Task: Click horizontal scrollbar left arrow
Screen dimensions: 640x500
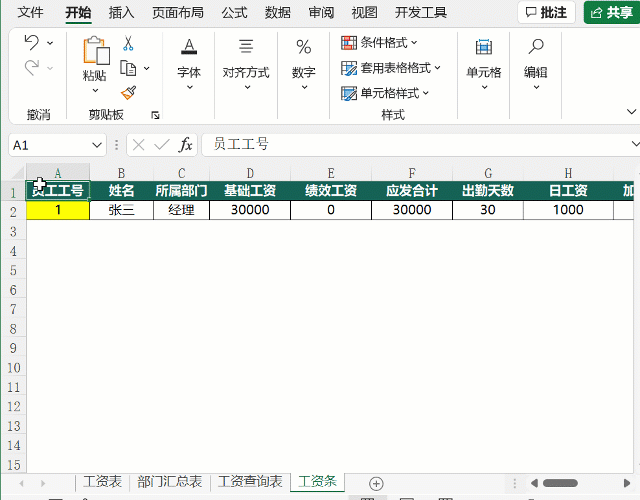Action: (534, 483)
